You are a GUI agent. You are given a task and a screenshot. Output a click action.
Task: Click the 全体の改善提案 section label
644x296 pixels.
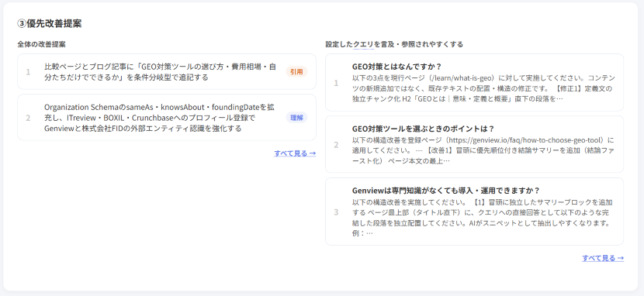(41, 44)
